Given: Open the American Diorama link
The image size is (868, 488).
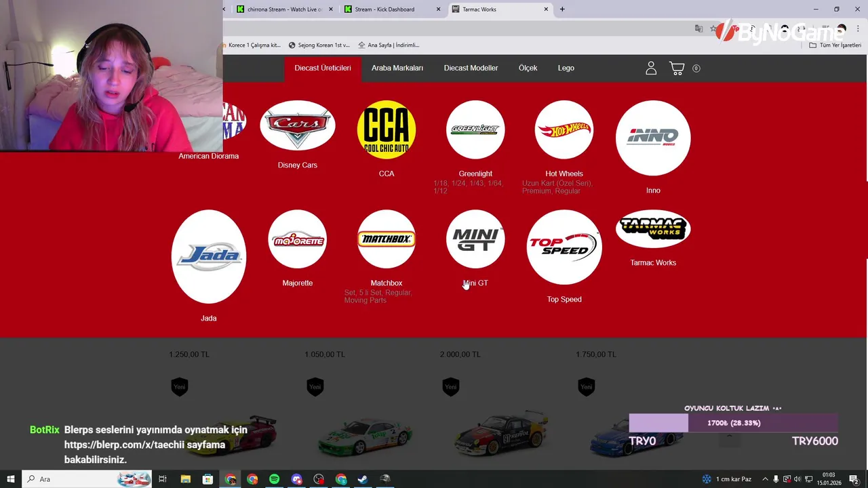Looking at the screenshot, I should pyautogui.click(x=209, y=156).
